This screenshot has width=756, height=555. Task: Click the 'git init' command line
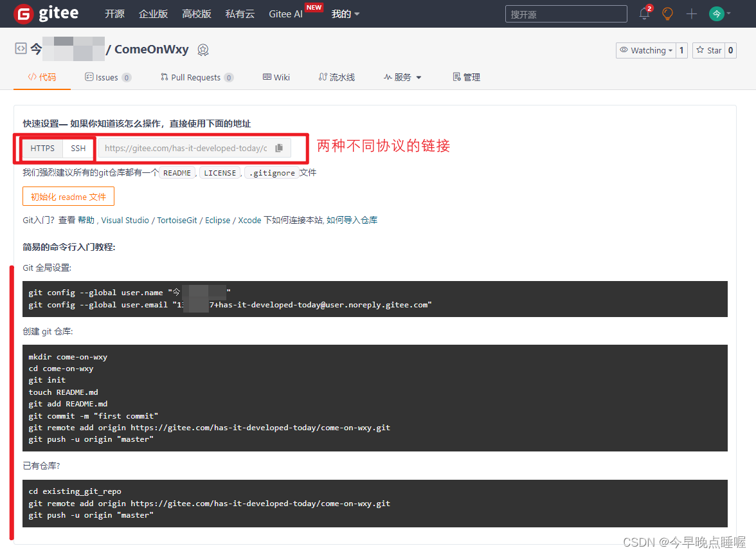click(x=47, y=380)
